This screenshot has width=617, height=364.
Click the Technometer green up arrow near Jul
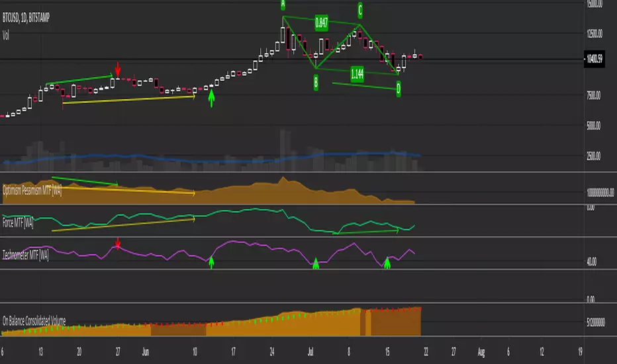coord(316,263)
